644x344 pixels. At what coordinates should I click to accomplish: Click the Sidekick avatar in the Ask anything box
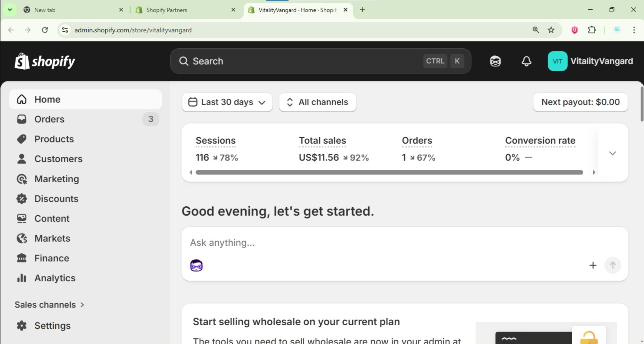coord(196,265)
